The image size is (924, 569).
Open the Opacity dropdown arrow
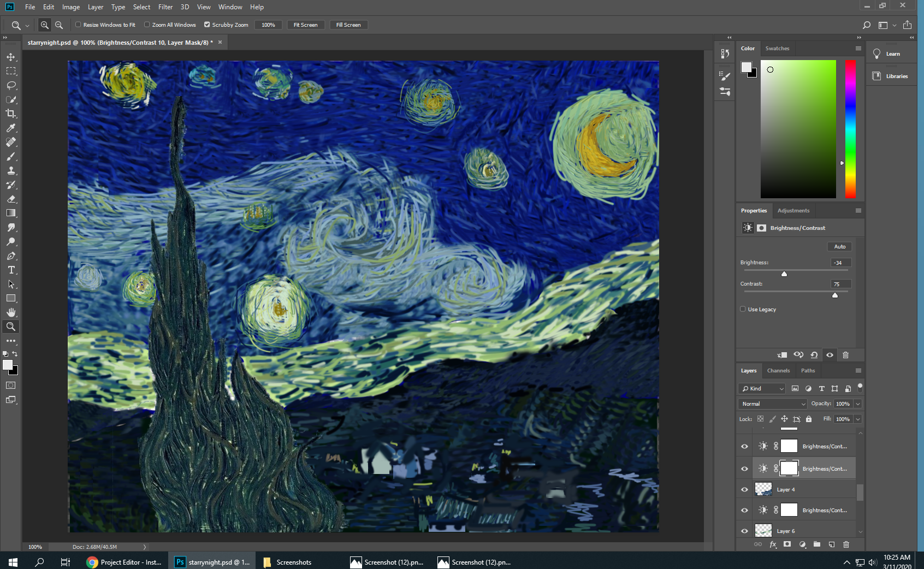coord(858,404)
